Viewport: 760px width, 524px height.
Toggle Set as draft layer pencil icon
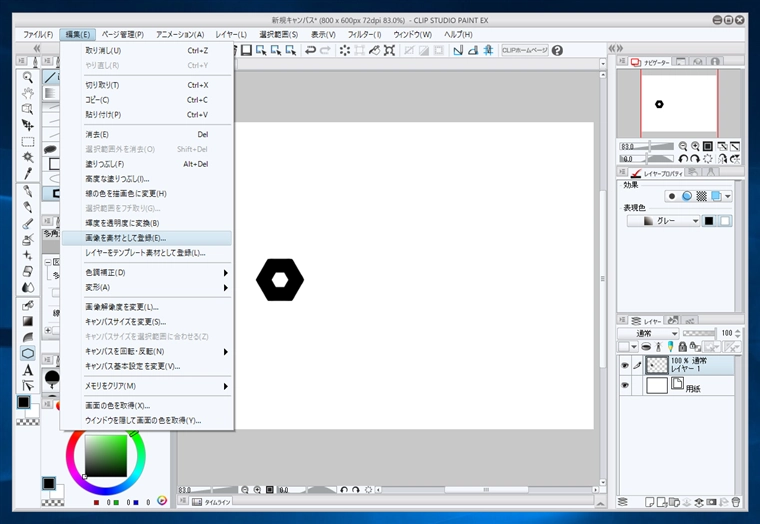point(670,347)
